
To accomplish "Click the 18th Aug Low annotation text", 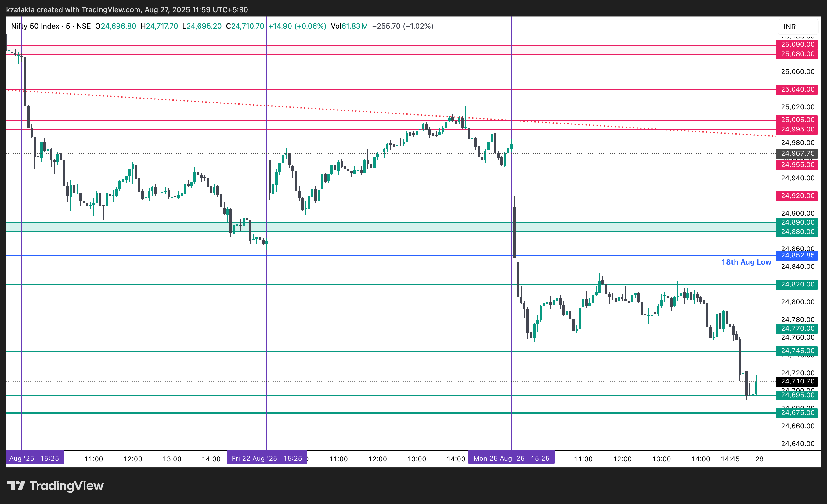I will pos(746,262).
